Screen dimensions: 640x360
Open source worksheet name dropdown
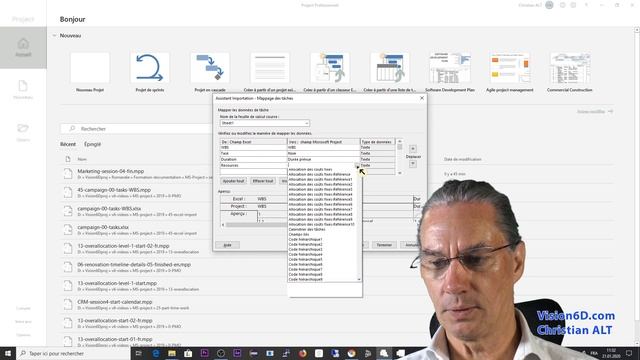point(307,123)
